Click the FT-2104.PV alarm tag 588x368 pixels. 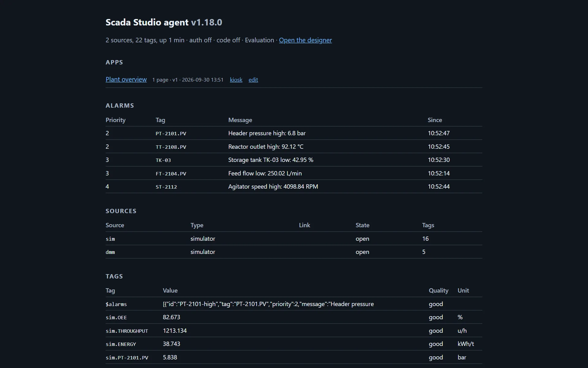[x=171, y=174]
